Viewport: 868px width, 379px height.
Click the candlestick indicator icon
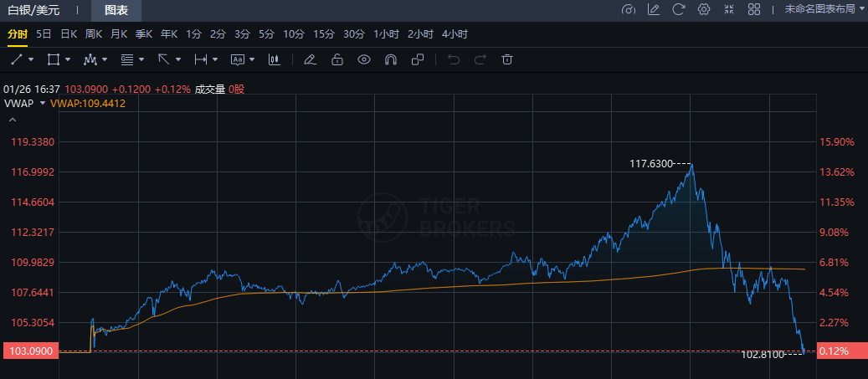click(x=274, y=59)
